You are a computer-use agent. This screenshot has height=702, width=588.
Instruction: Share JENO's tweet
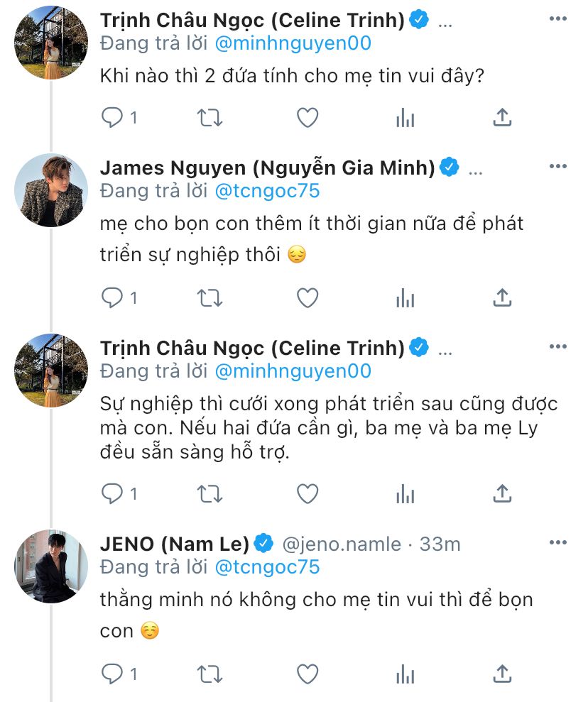pos(502,672)
